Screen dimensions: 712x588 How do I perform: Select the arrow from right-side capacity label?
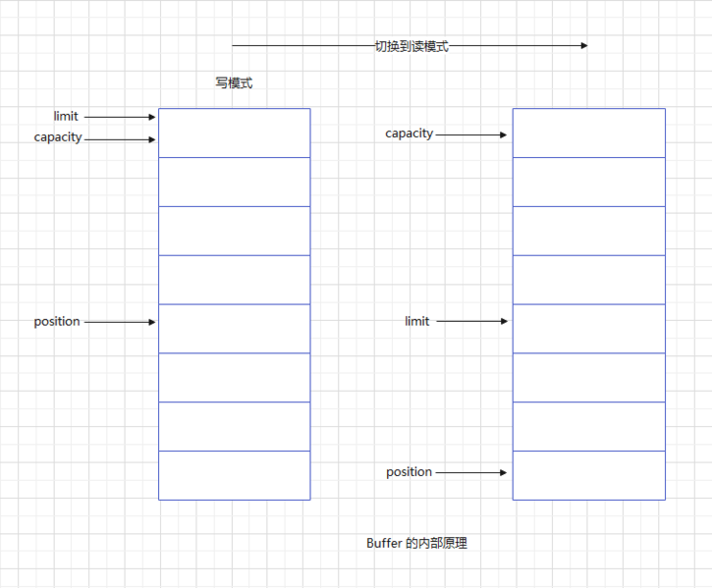click(x=471, y=134)
